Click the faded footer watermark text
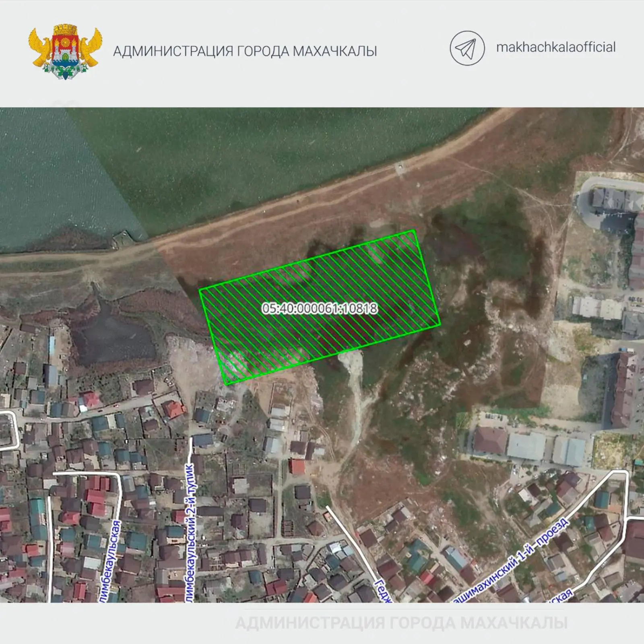Image resolution: width=644 pixels, height=644 pixels. [401, 623]
